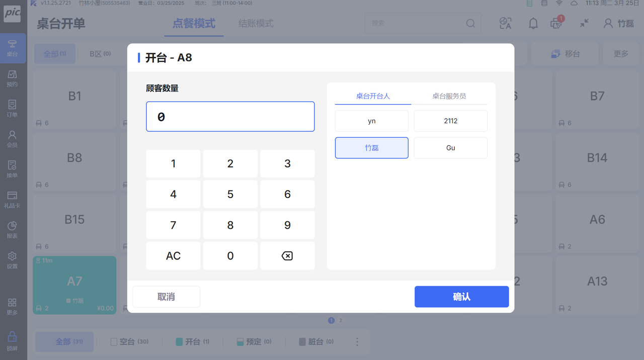Expand the 更多 sidebar menu
Viewport: 644px width, 360px height.
12,306
